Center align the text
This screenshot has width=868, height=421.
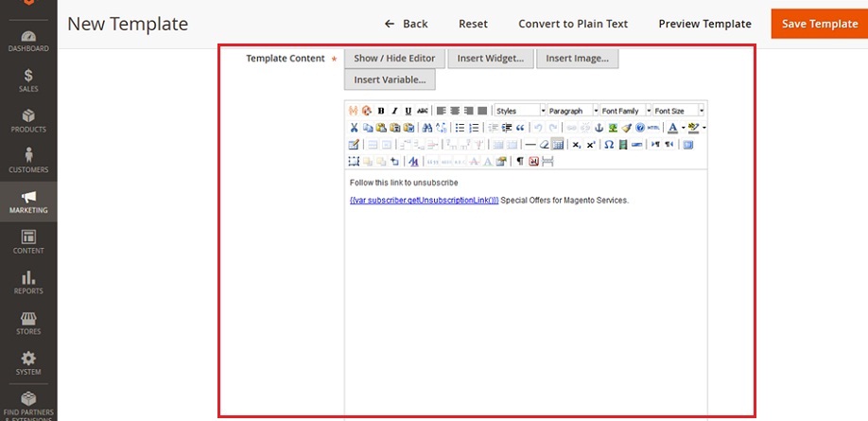(455, 111)
